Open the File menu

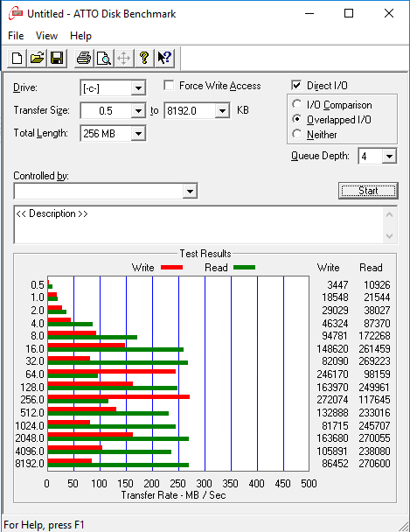point(16,36)
